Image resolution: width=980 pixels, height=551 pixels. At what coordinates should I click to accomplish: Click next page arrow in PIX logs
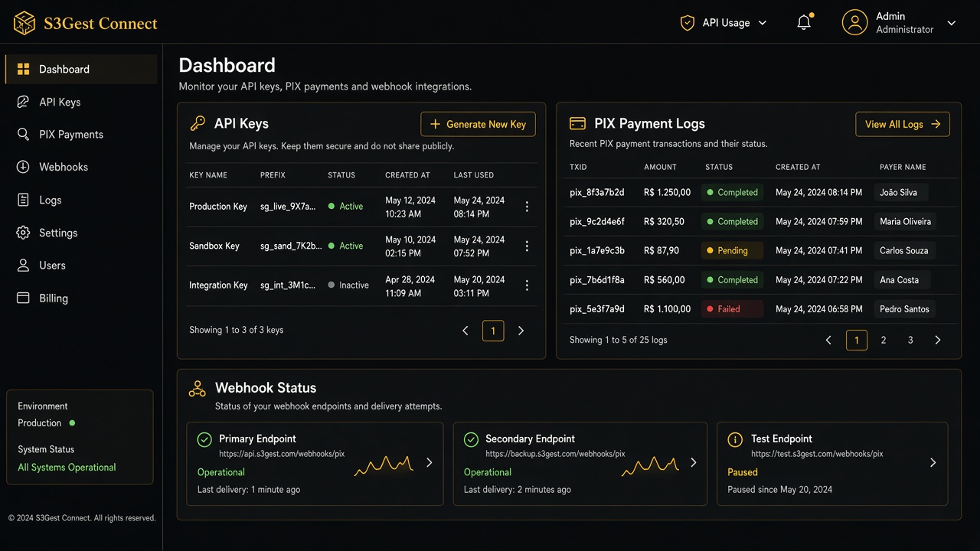coord(938,340)
